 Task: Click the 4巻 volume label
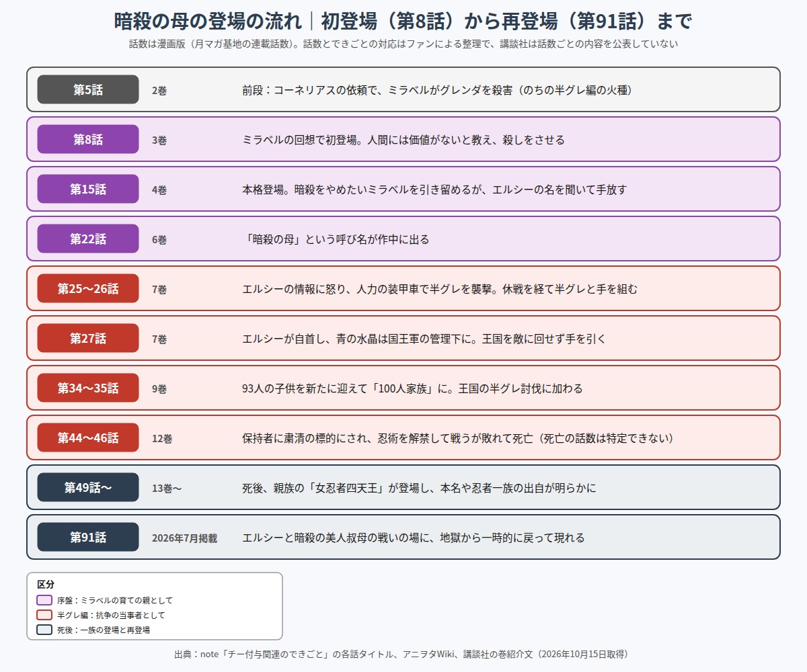coord(159,190)
